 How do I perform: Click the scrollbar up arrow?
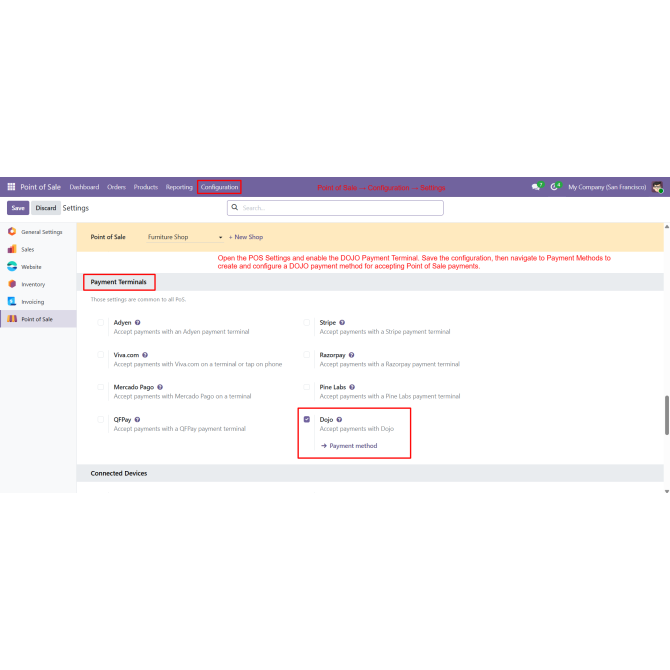pos(667,227)
